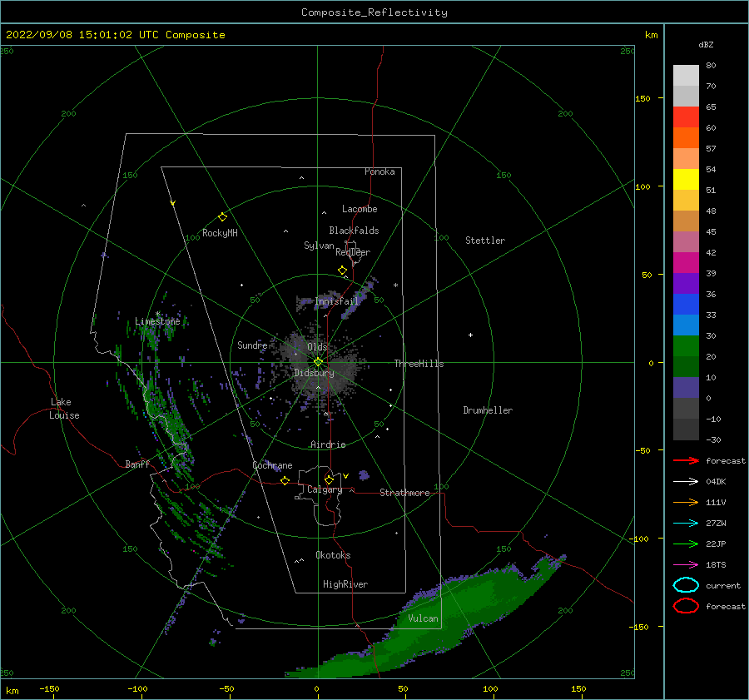Viewport: 749px width, 700px height.
Task: Click yellow diamond marker below Cochrane
Action: (285, 481)
